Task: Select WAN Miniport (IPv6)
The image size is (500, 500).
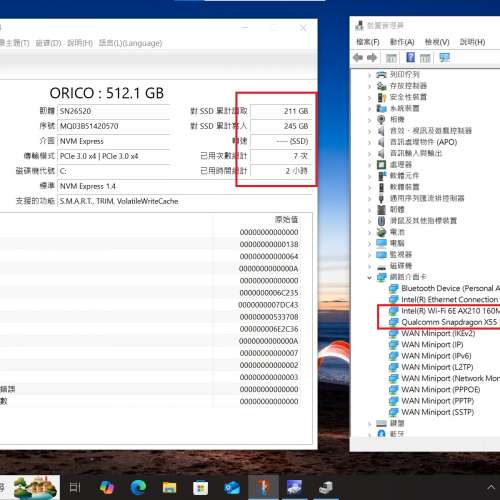Action: [436, 356]
